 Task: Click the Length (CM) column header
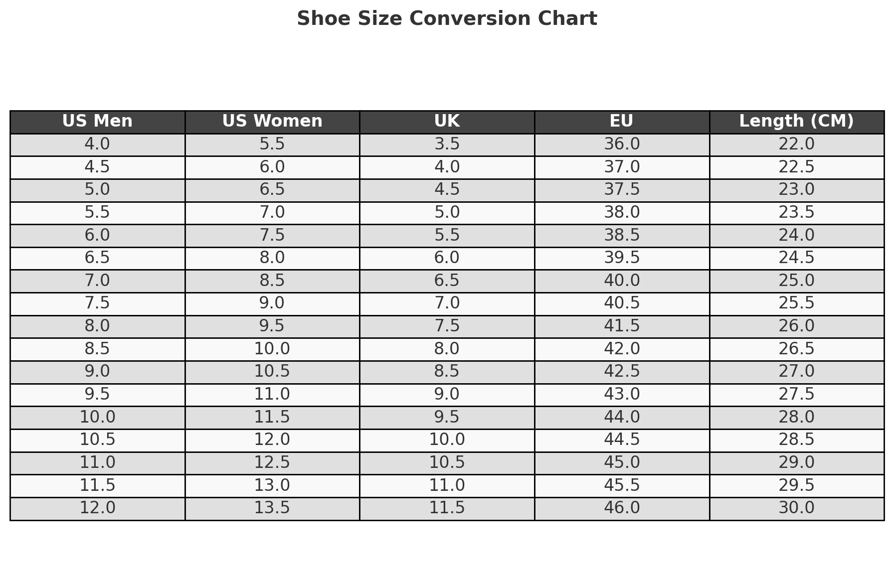tap(796, 122)
